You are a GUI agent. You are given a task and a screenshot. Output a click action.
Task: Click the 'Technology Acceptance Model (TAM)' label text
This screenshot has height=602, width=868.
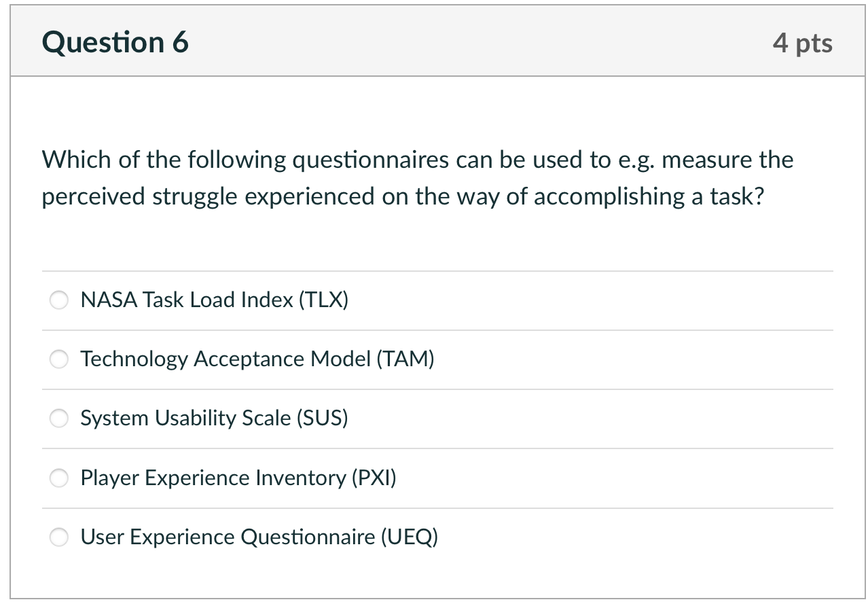pos(257,359)
